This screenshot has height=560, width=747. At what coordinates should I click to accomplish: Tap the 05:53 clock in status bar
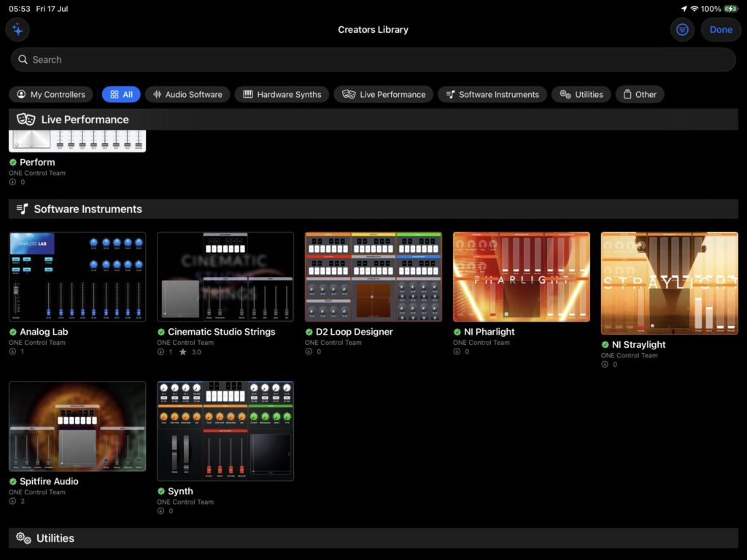click(x=19, y=9)
